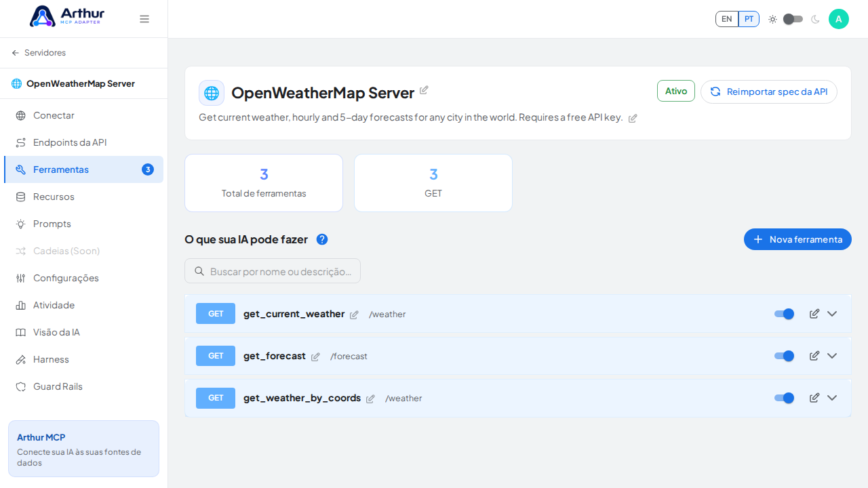Open editor for get_weather_by_coords tool
Screen dimensions: 868x488
click(814, 398)
